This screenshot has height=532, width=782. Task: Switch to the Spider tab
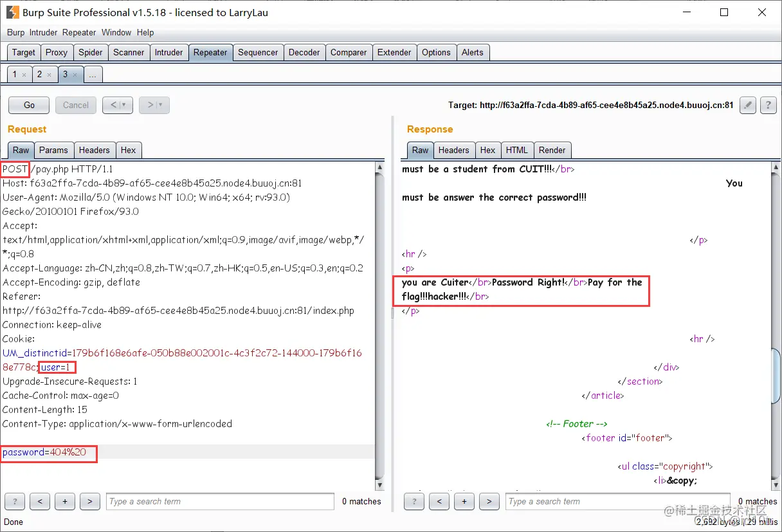tap(91, 53)
